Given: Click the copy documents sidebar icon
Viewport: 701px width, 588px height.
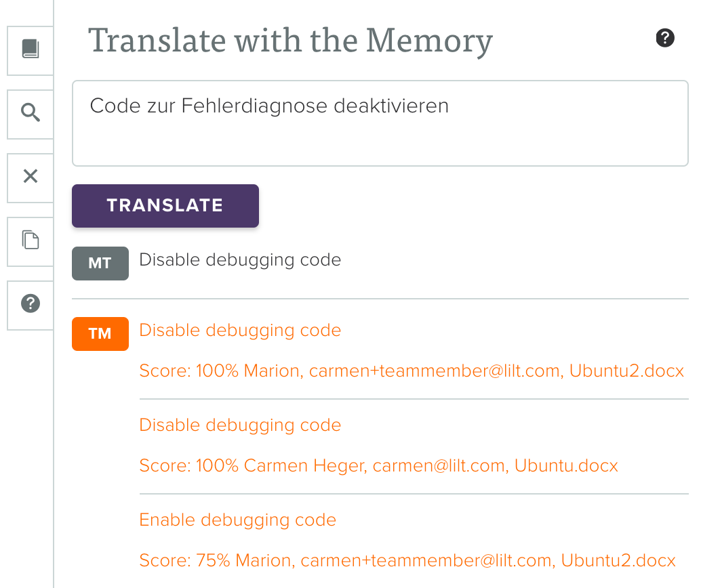Looking at the screenshot, I should 31,240.
